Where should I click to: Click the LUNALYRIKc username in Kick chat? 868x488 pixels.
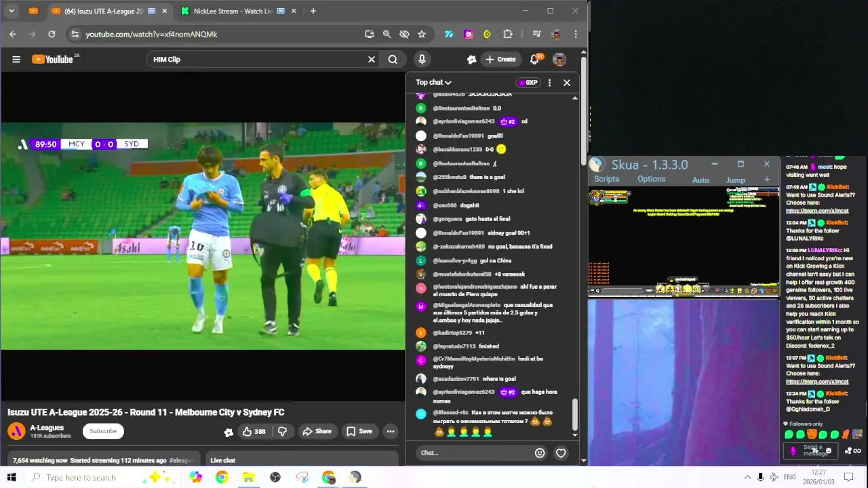[x=824, y=250]
